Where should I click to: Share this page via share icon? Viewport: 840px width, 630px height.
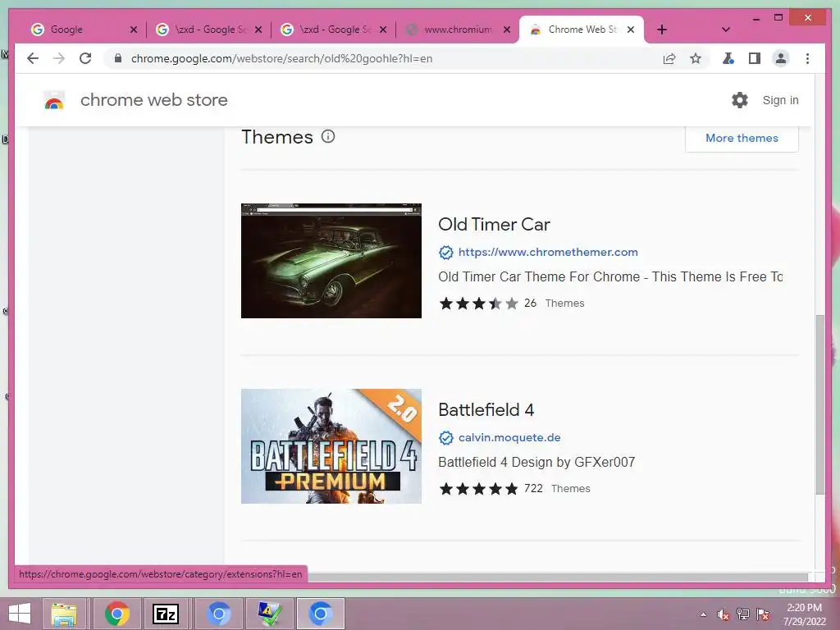tap(669, 58)
